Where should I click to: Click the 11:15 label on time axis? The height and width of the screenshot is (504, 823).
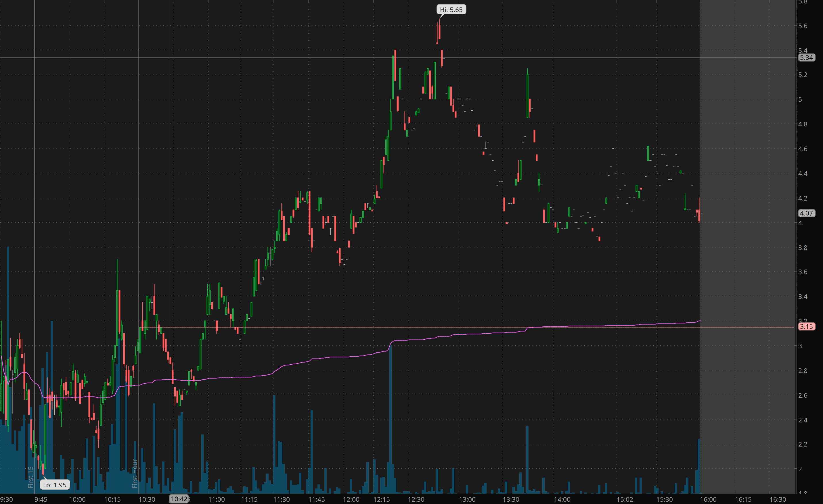[x=249, y=499]
